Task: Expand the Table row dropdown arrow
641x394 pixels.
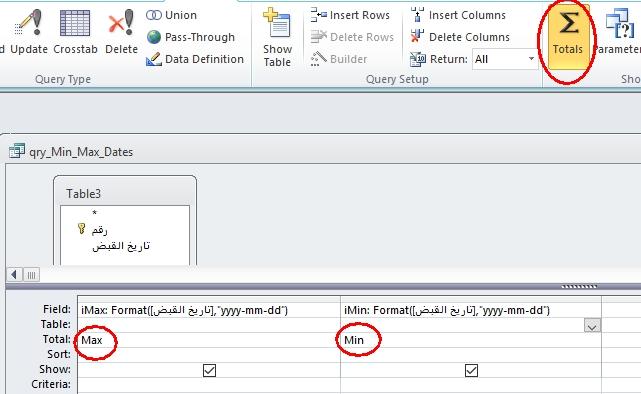Action: coord(592,325)
